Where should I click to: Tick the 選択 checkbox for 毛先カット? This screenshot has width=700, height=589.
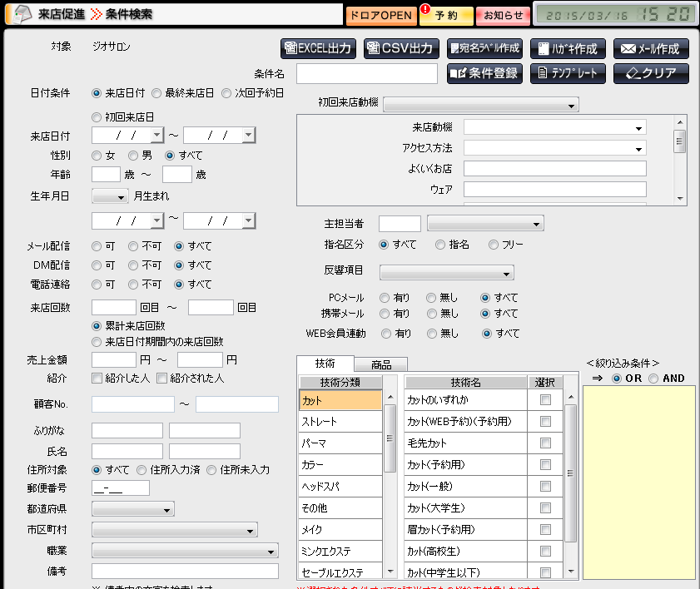pos(545,443)
